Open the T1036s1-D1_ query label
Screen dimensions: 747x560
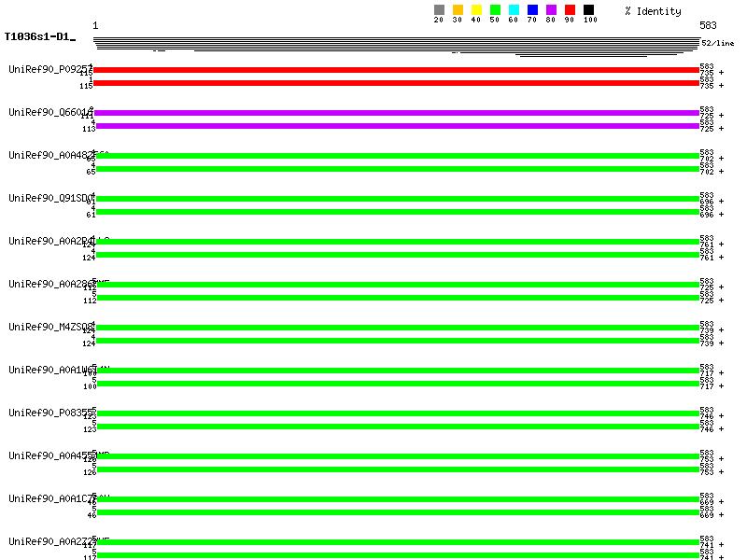(x=39, y=37)
